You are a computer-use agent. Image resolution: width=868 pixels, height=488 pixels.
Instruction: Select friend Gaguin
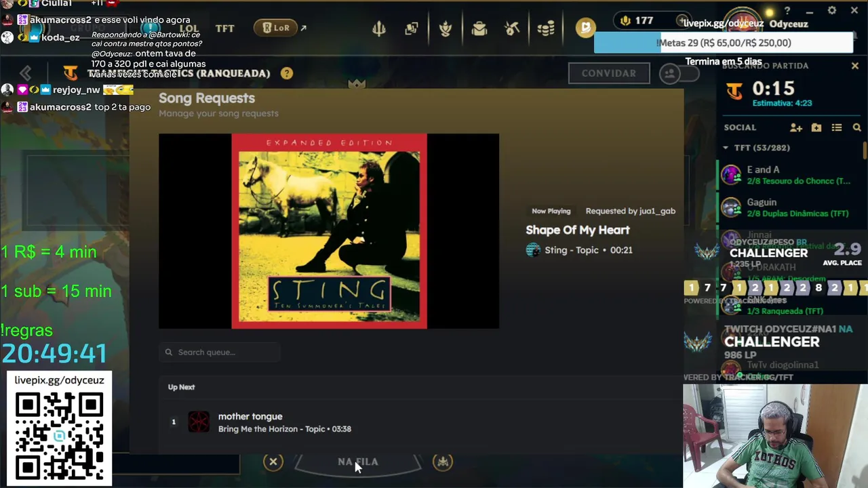click(x=790, y=207)
